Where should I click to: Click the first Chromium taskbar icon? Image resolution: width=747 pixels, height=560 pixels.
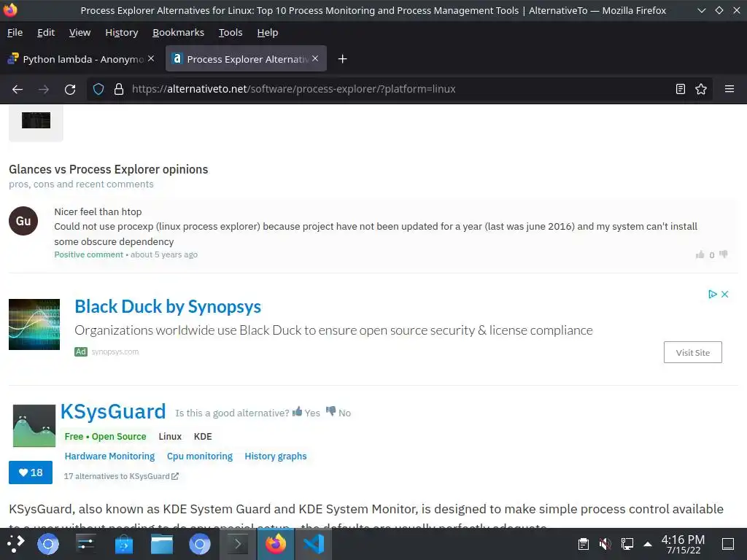tap(48, 544)
